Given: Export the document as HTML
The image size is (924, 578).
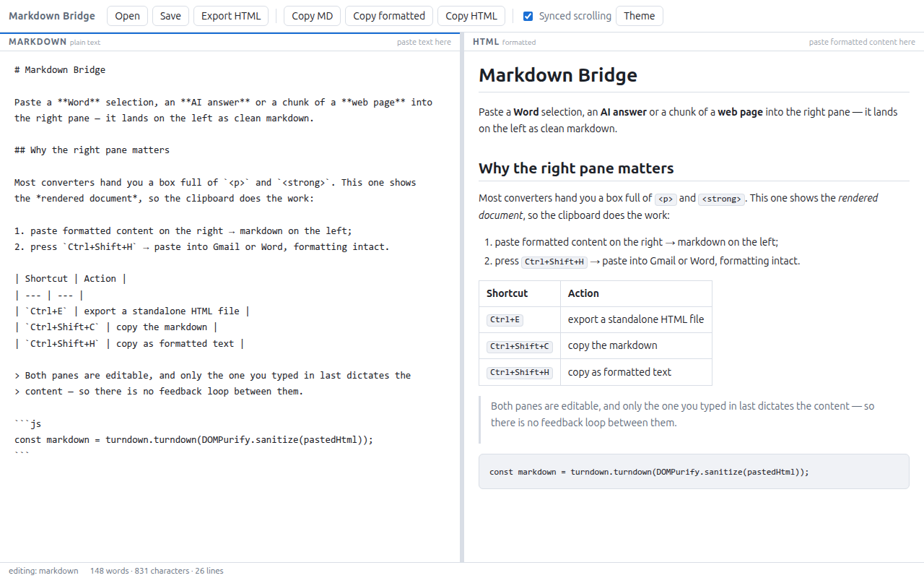Looking at the screenshot, I should (x=231, y=16).
